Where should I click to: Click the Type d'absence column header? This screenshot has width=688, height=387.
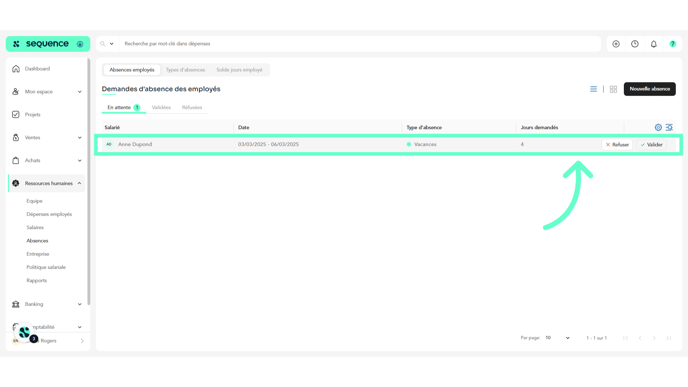[424, 127]
